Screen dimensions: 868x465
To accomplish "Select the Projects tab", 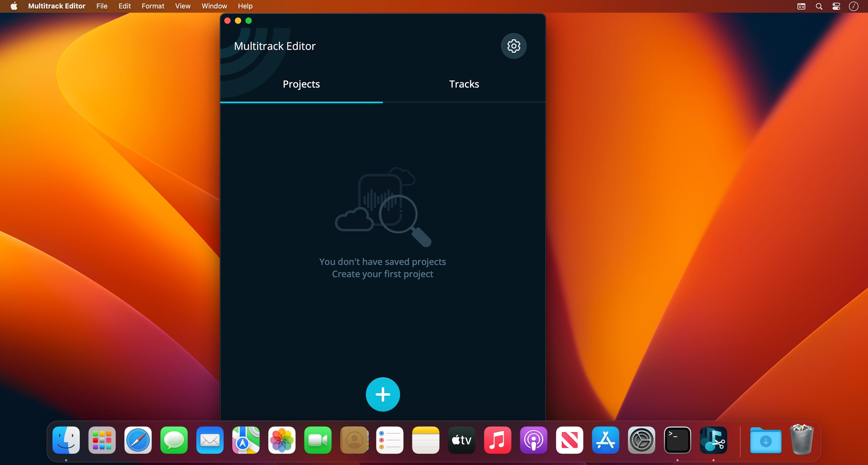I will 301,84.
